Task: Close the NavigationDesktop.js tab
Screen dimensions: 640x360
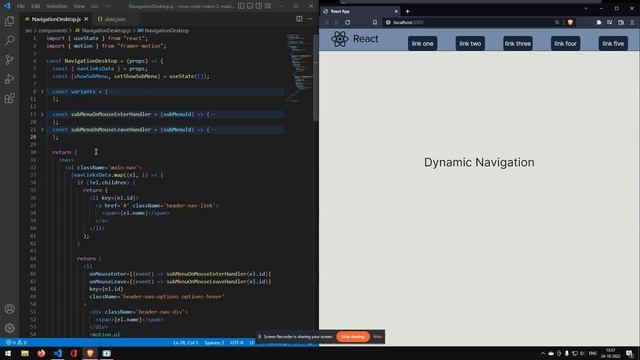Action: click(x=86, y=19)
